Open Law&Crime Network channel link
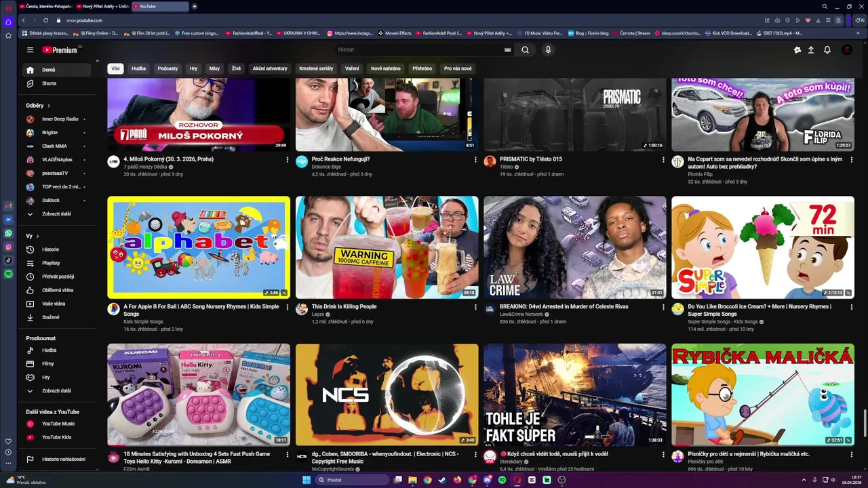The width and height of the screenshot is (868, 488). pos(521,314)
